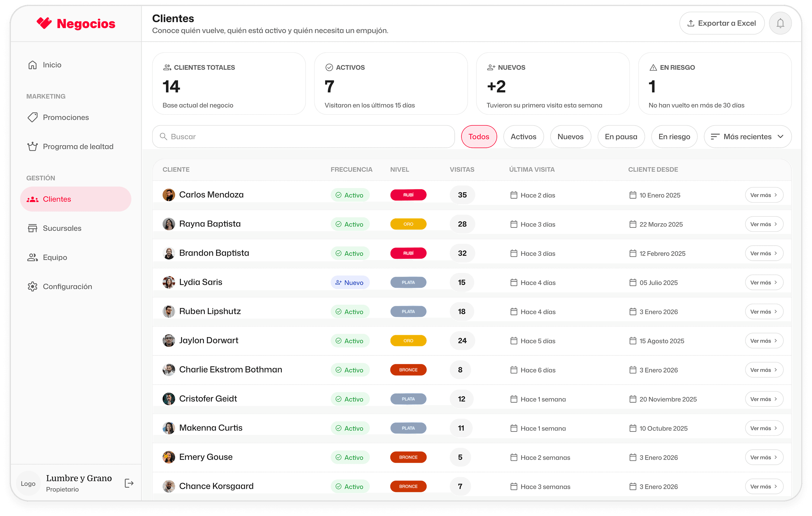
Task: Click the Sucursales store icon
Action: [x=32, y=228]
